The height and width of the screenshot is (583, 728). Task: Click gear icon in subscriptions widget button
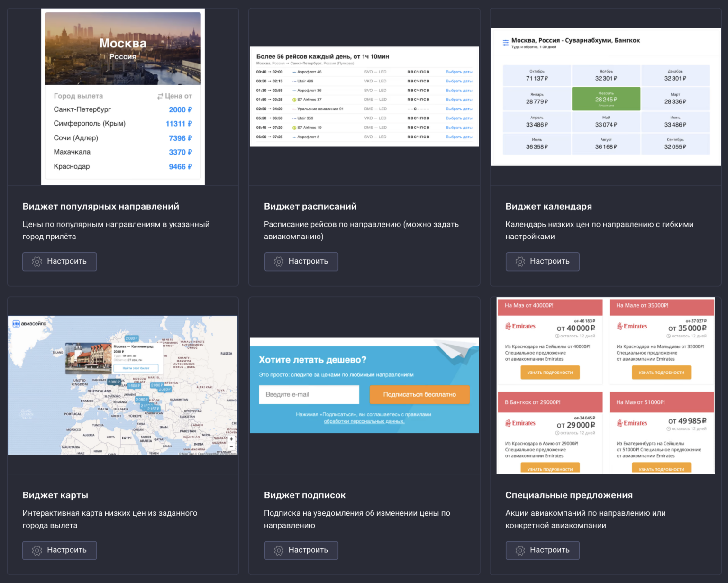[279, 550]
